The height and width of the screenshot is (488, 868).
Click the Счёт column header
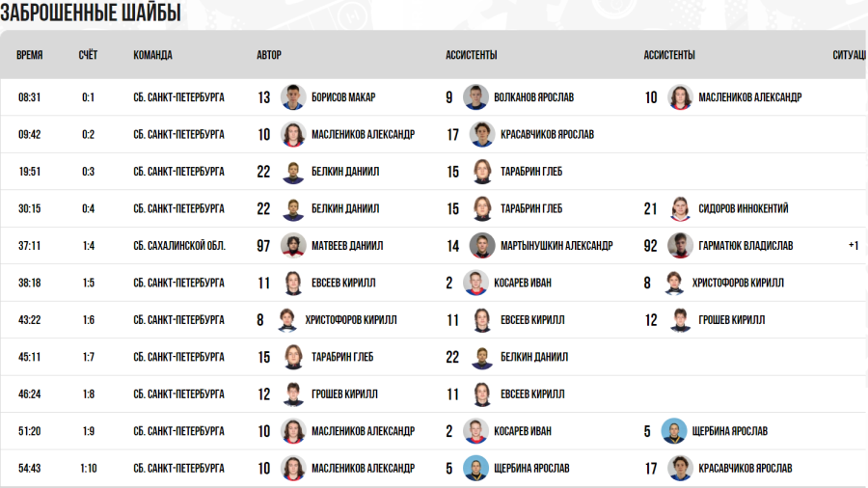pos(88,55)
